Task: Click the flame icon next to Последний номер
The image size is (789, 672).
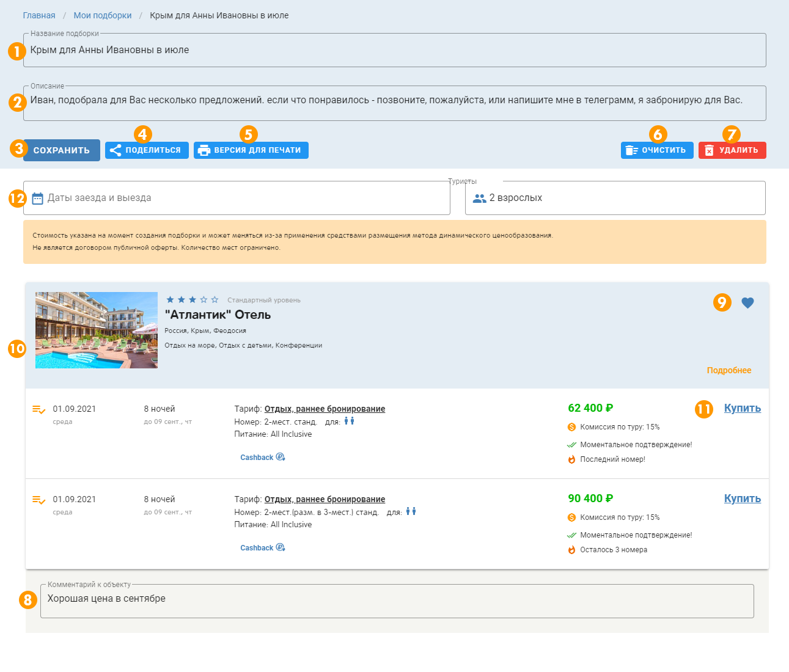Action: [x=571, y=459]
